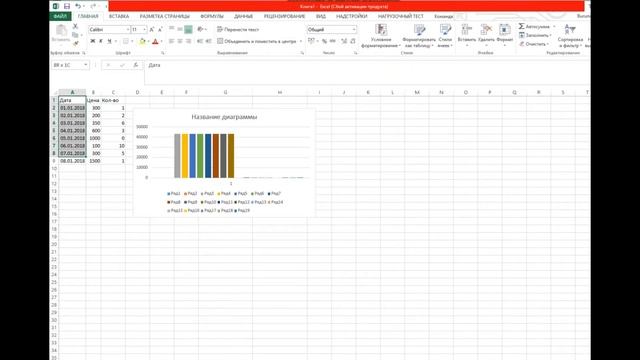
Task: Open the Формат cells menu
Action: coord(505,36)
